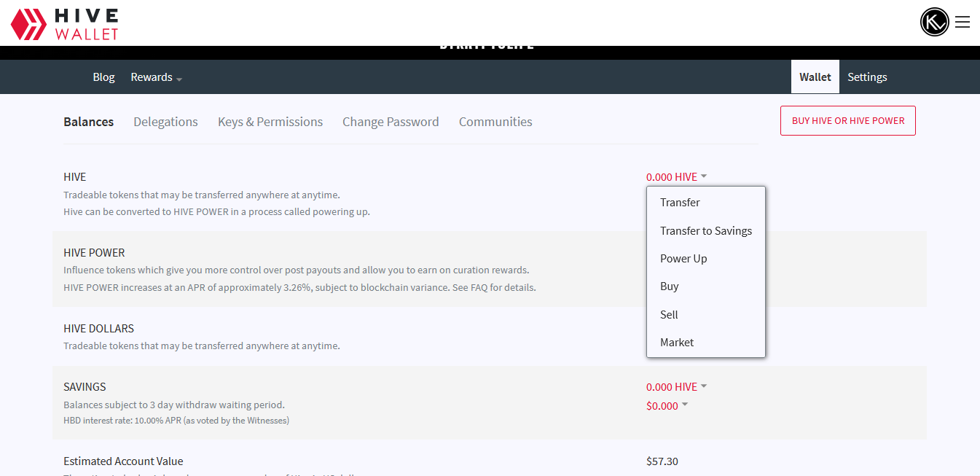Toggle the 0.000 HIVE balance dropdown
The image size is (980, 476).
(676, 177)
